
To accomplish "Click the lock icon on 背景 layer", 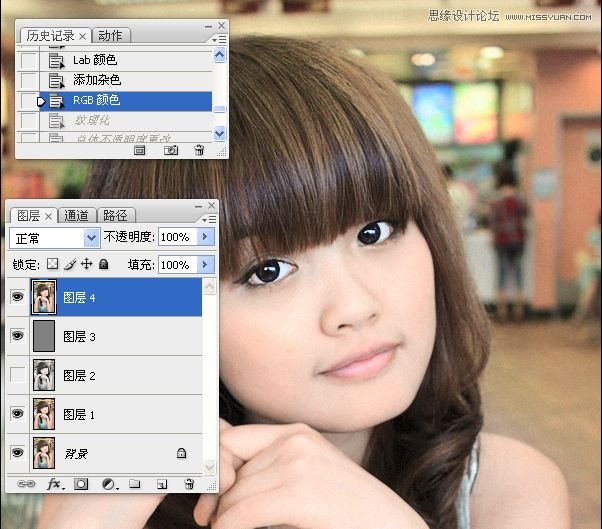I will coord(182,453).
